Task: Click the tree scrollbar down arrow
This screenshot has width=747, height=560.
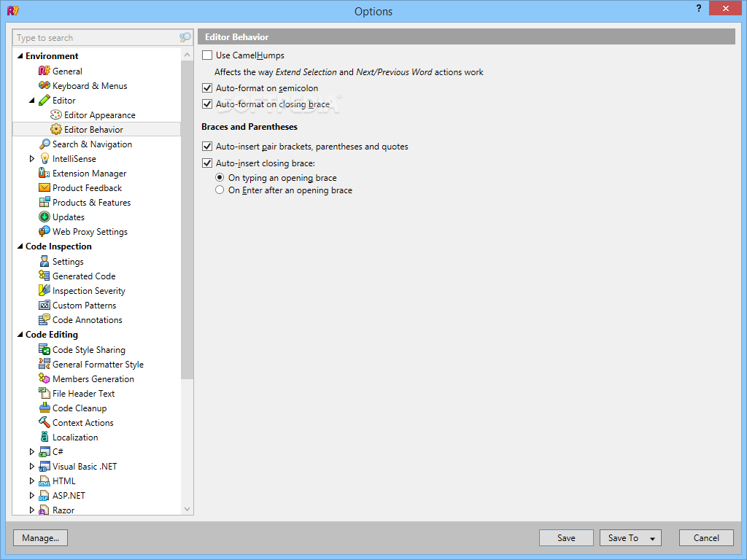Action: pyautogui.click(x=187, y=509)
